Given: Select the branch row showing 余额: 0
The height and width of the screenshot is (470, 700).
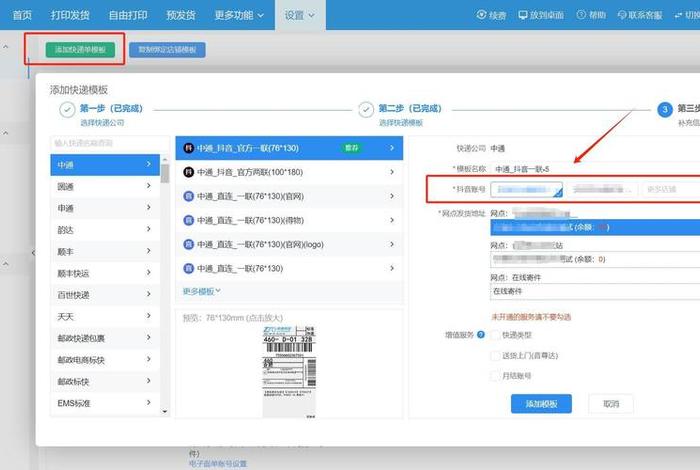Looking at the screenshot, I should click(x=595, y=259).
